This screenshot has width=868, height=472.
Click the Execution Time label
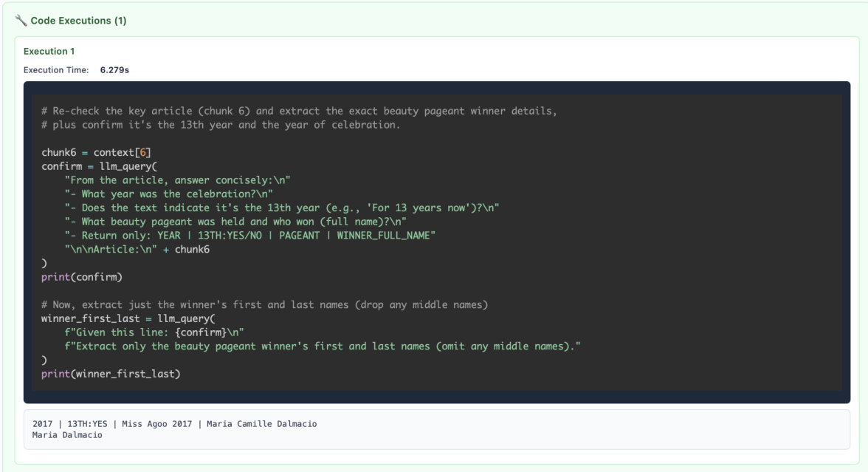click(55, 69)
